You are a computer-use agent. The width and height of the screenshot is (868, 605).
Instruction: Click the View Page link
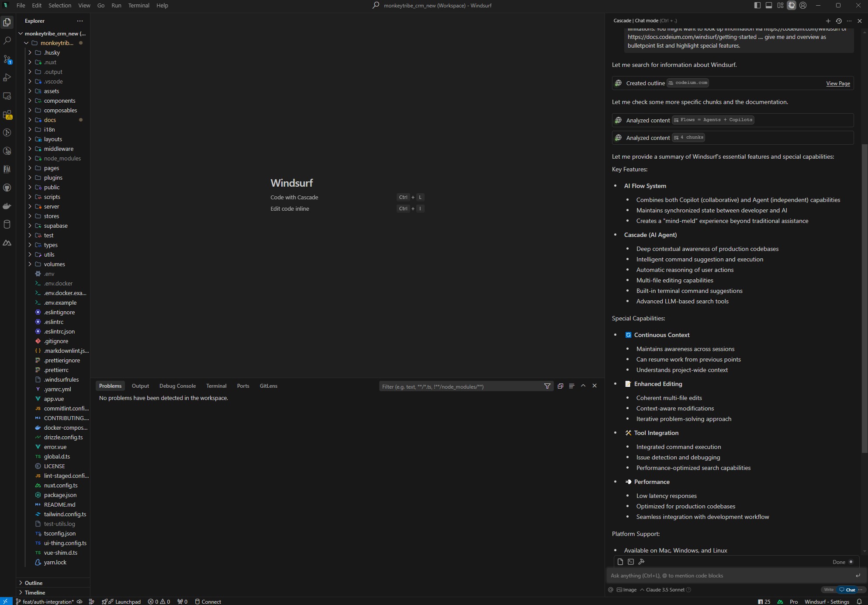point(838,83)
